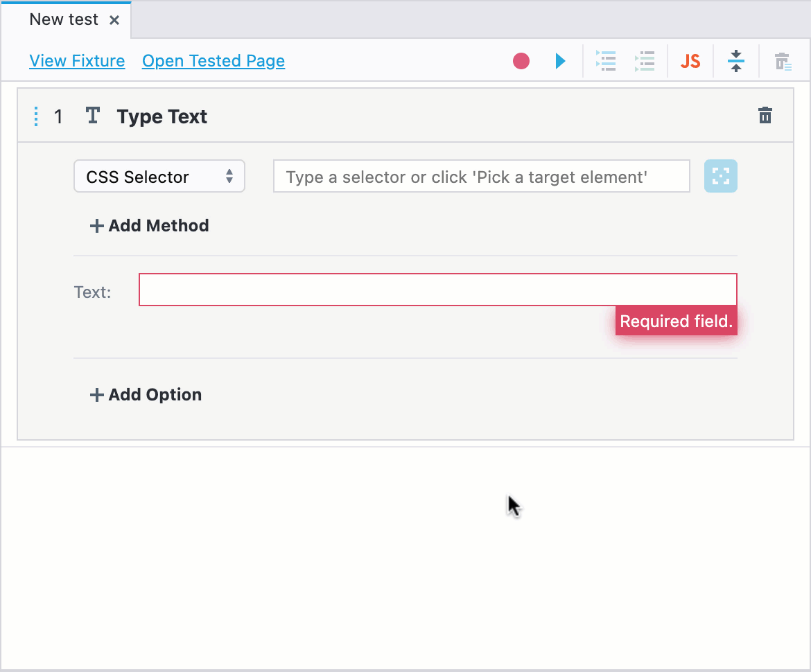Activate the pick a target element icon
The height and width of the screenshot is (672, 811).
(x=720, y=176)
